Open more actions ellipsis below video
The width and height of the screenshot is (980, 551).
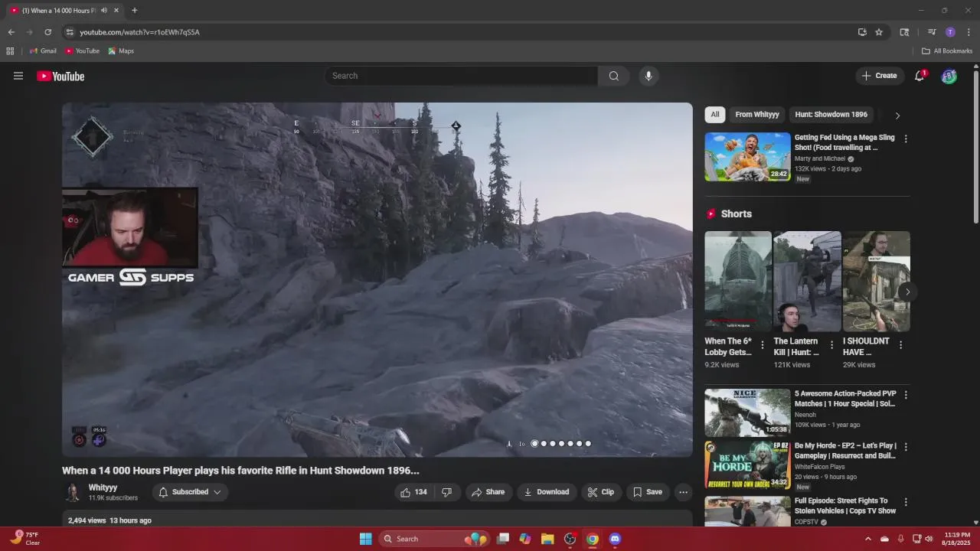[684, 492]
